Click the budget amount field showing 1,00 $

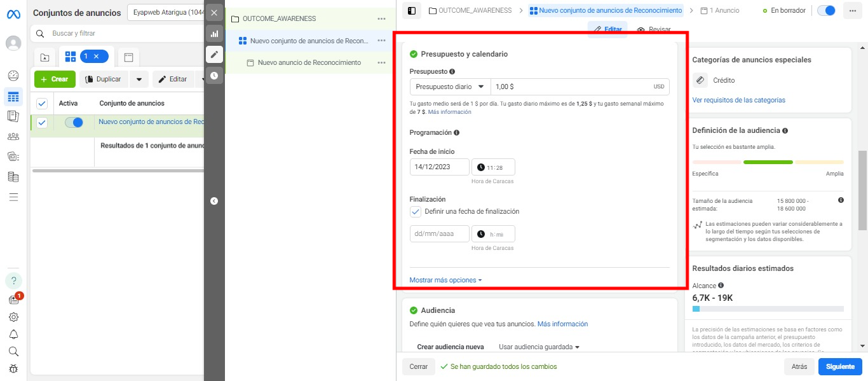(580, 87)
